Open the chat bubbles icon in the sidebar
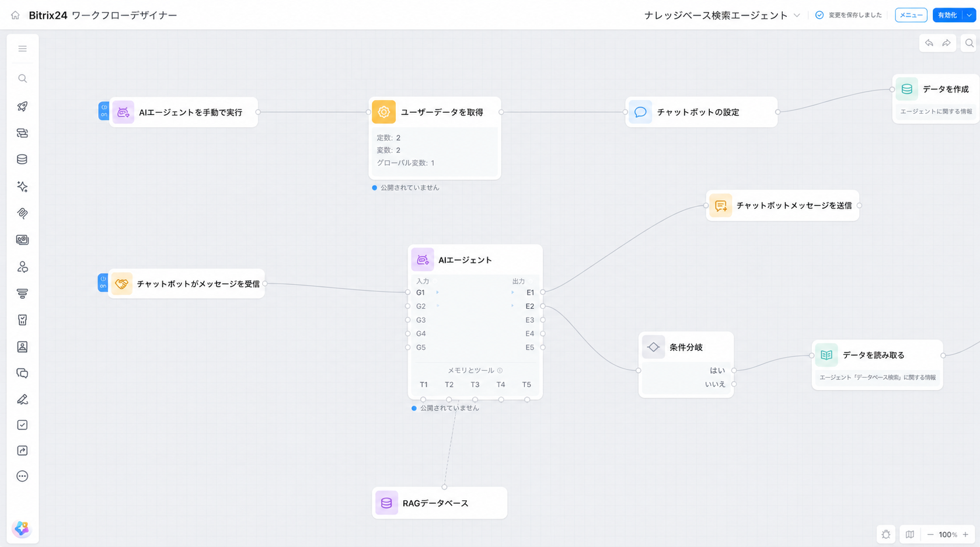Image resolution: width=980 pixels, height=547 pixels. click(22, 373)
